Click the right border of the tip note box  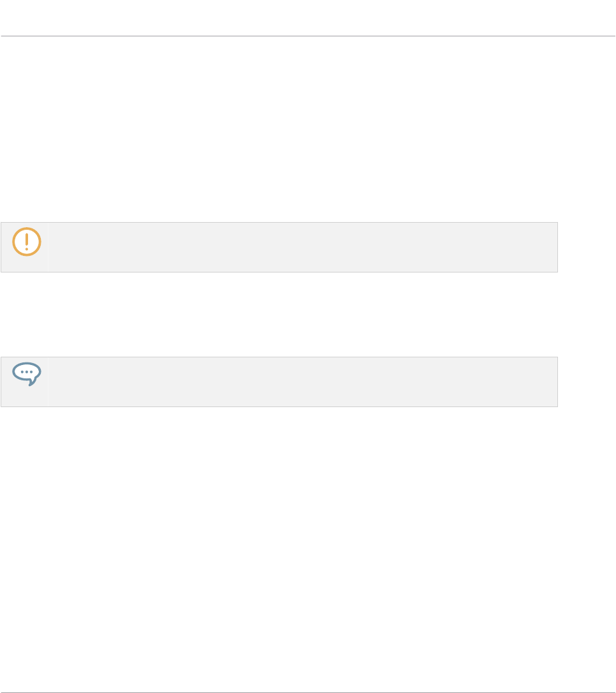(x=557, y=382)
